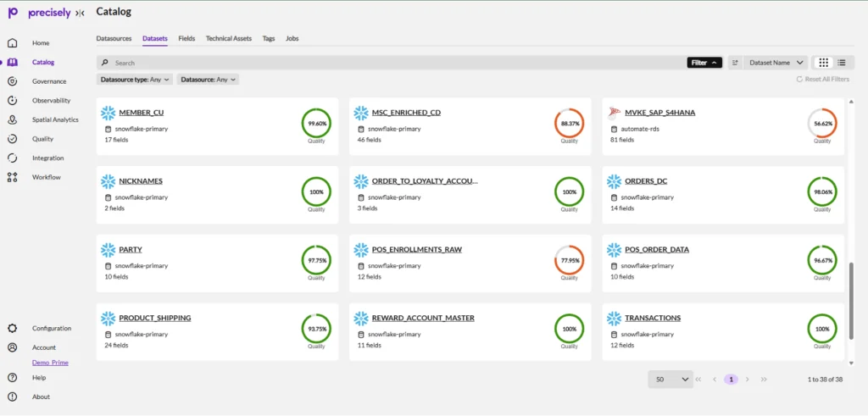This screenshot has height=416, width=868.
Task: Go to Quality via its sidebar icon
Action: [12, 139]
